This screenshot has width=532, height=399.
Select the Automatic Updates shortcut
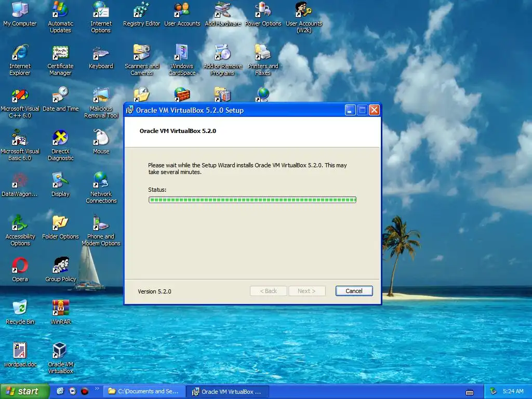60,17
